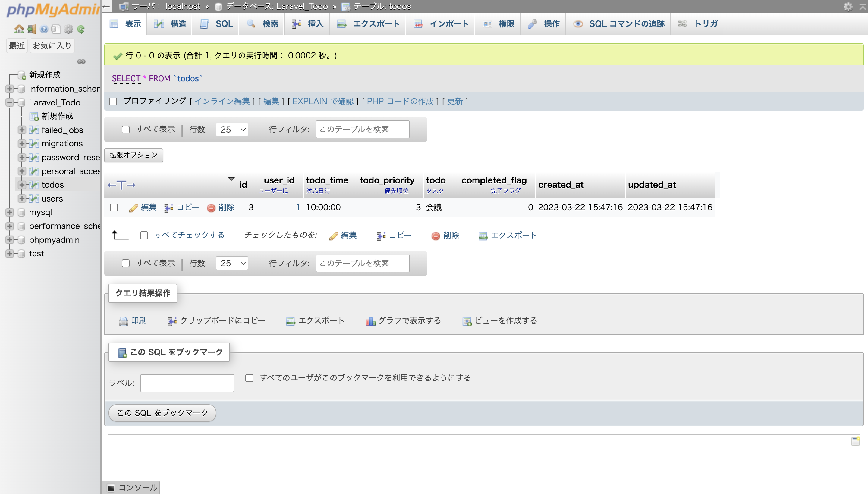Open the SQL tab
The width and height of the screenshot is (868, 494).
pyautogui.click(x=216, y=24)
